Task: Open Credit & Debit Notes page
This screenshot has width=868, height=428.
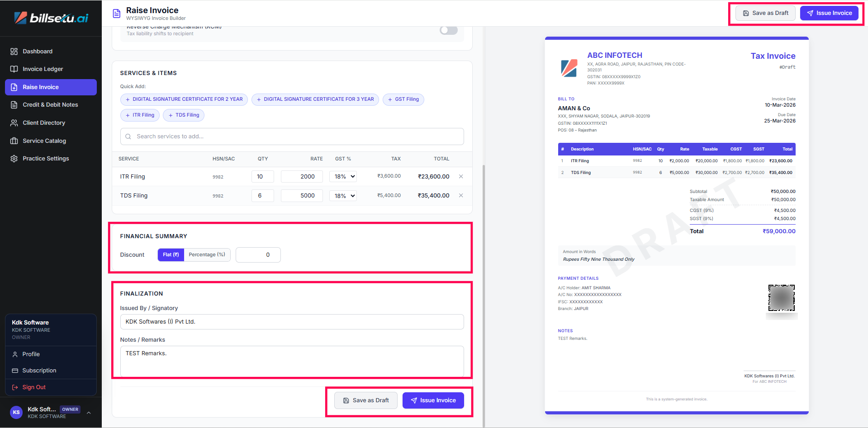Action: click(x=50, y=105)
